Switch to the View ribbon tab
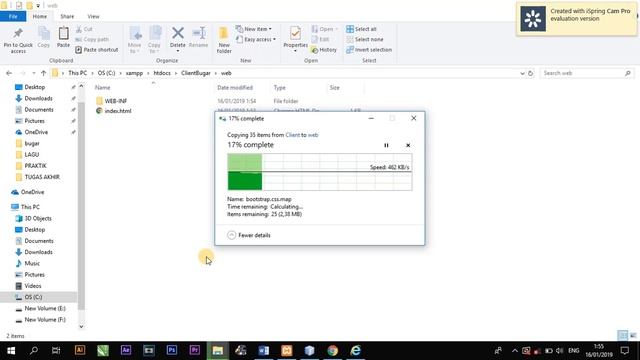 coord(93,16)
